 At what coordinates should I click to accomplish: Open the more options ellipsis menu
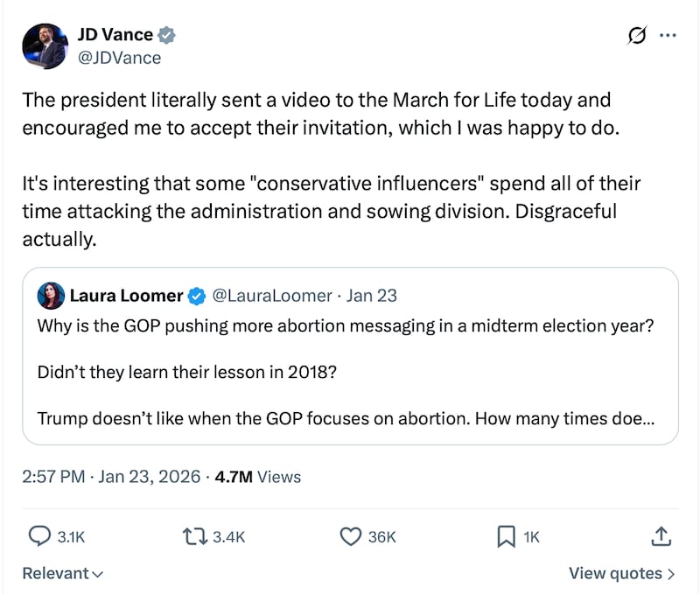668,34
